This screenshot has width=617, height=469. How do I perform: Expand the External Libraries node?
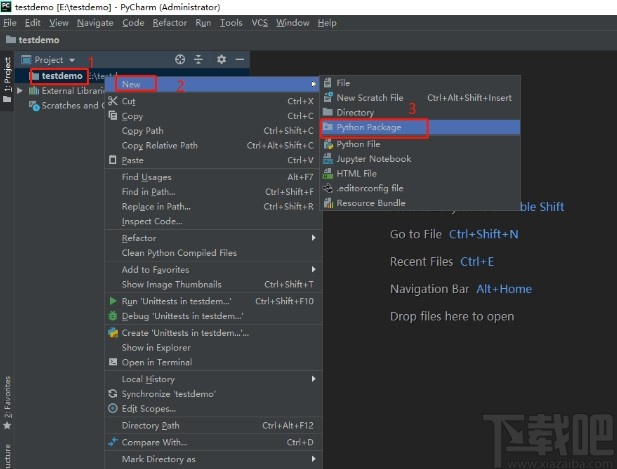(x=20, y=90)
